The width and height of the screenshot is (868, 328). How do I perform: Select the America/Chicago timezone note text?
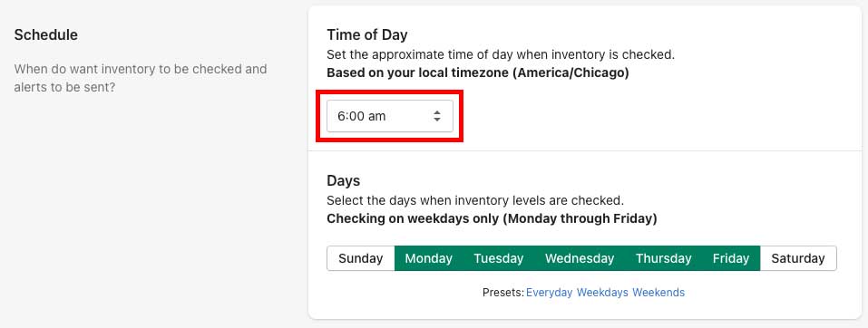(478, 73)
